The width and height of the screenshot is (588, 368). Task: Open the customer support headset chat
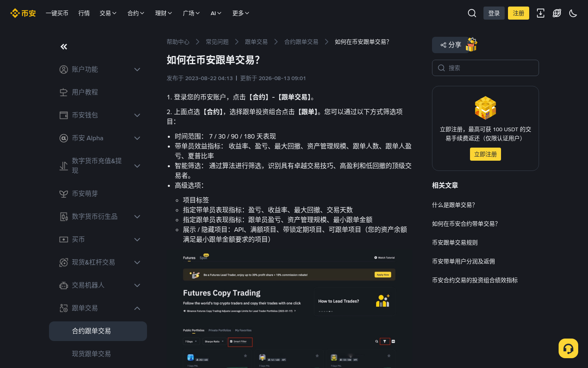(x=568, y=348)
